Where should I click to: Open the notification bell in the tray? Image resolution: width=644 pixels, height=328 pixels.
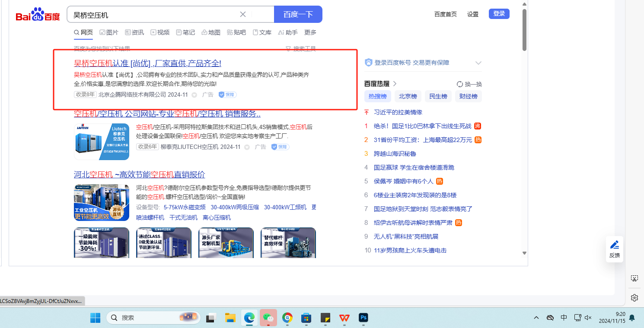632,318
